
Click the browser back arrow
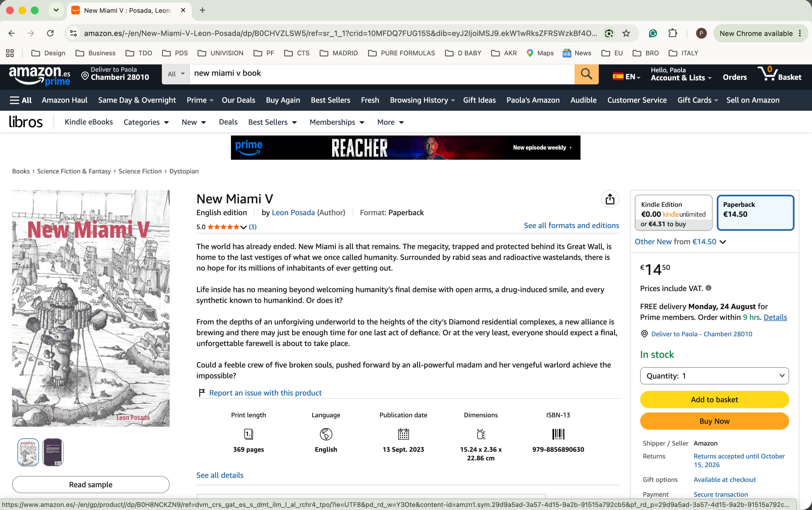pos(12,33)
